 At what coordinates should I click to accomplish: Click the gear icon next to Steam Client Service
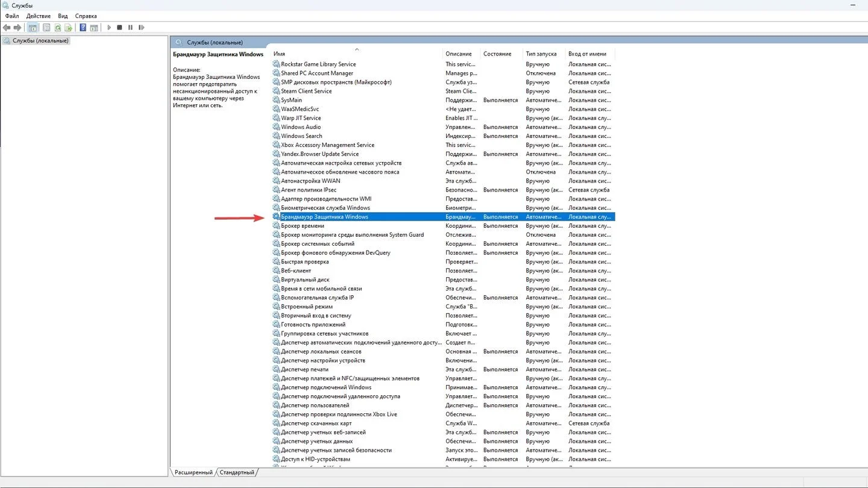[x=276, y=91]
